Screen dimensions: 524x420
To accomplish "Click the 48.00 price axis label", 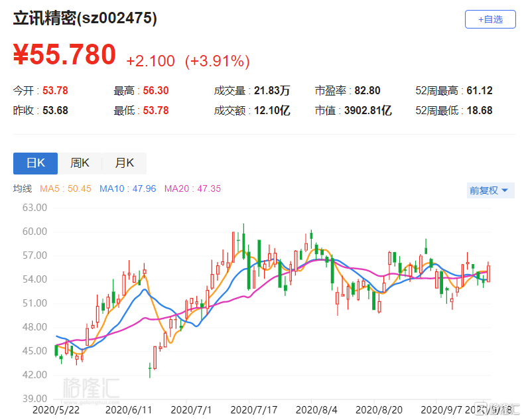I will 34,327.
